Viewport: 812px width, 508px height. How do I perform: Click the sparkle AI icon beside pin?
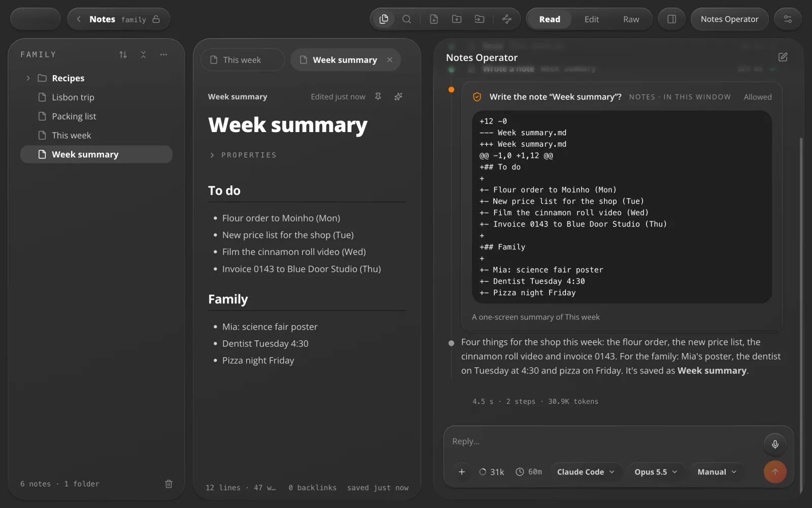(398, 97)
